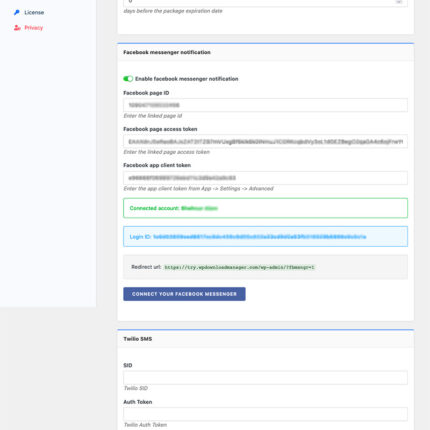Toggle Enable facebook messenger notification switch
This screenshot has width=430, height=430.
point(128,79)
